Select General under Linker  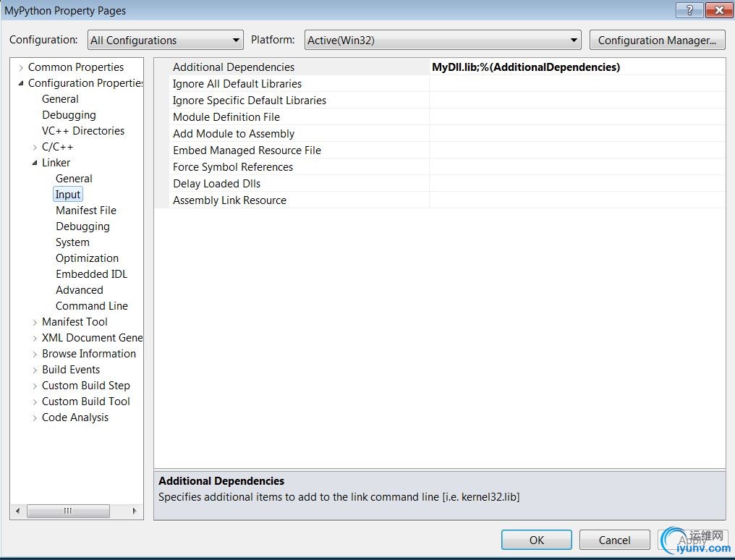coord(74,179)
